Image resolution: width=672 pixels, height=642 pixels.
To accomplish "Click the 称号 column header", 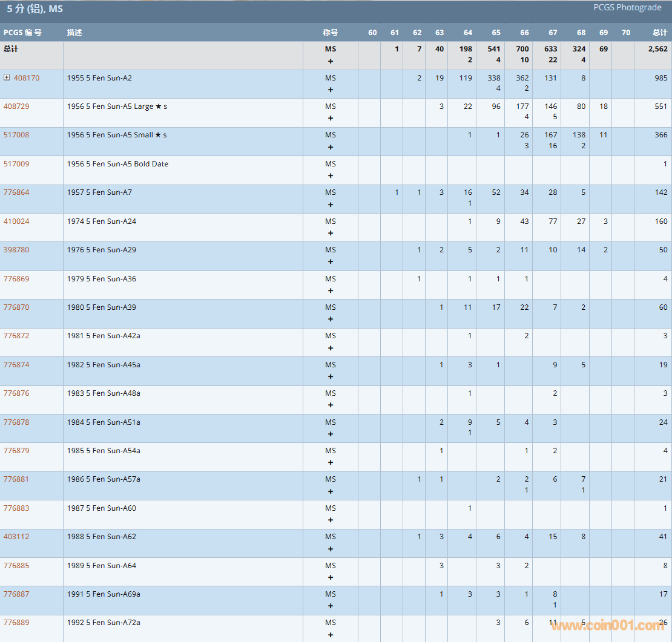I will (330, 33).
